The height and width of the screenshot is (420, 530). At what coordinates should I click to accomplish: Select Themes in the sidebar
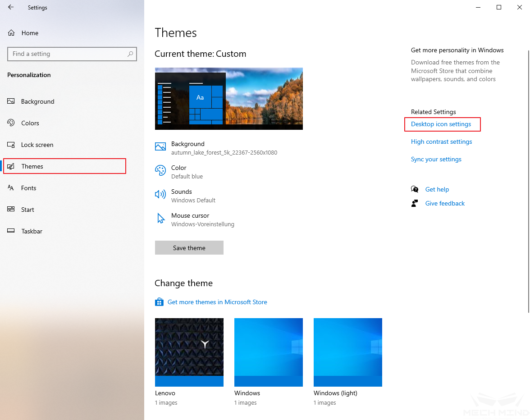(64, 166)
